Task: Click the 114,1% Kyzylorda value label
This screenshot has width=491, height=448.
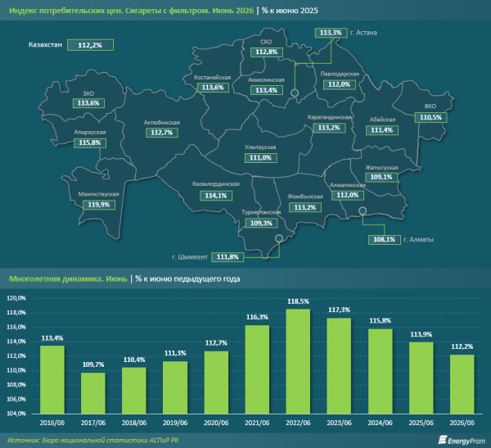Action: [x=216, y=196]
